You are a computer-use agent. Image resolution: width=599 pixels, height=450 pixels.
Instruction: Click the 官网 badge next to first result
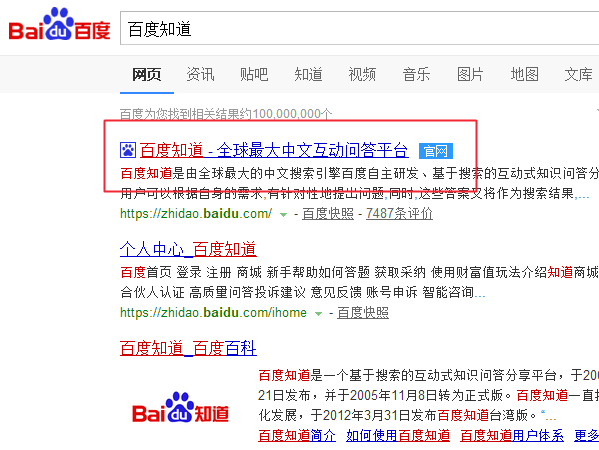coord(435,151)
